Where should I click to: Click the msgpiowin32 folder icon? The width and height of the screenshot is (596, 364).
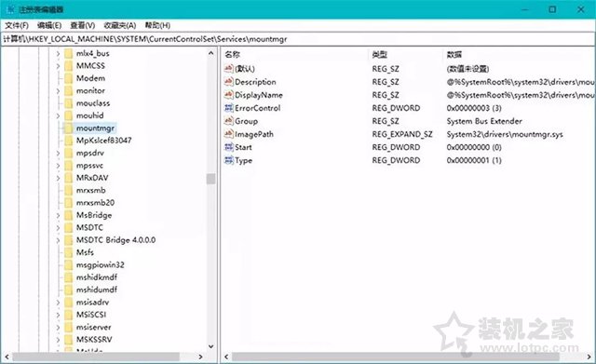tap(68, 265)
